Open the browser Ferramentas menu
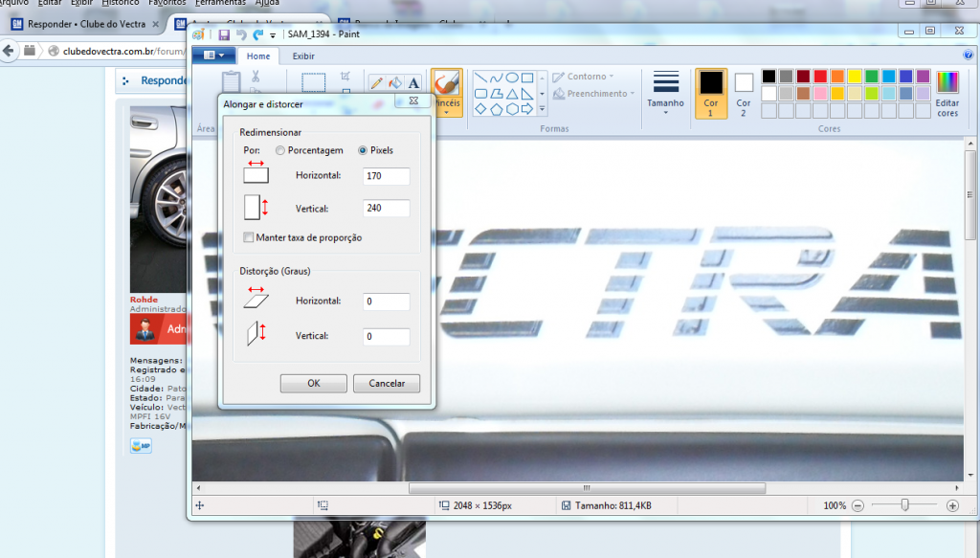This screenshot has height=558, width=980. tap(220, 3)
